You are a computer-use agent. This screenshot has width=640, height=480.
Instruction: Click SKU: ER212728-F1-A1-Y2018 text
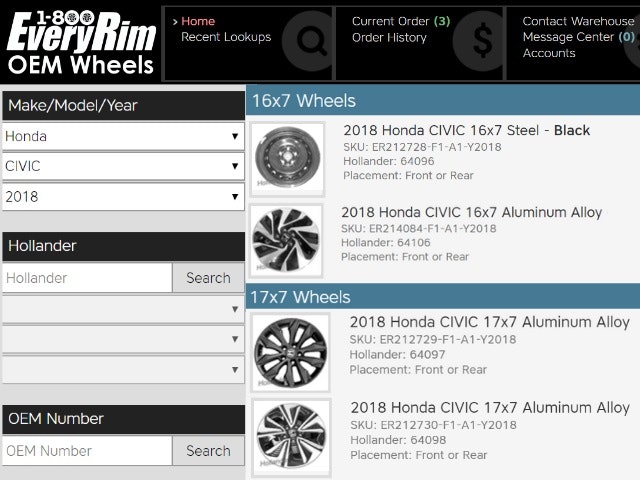[x=422, y=147]
